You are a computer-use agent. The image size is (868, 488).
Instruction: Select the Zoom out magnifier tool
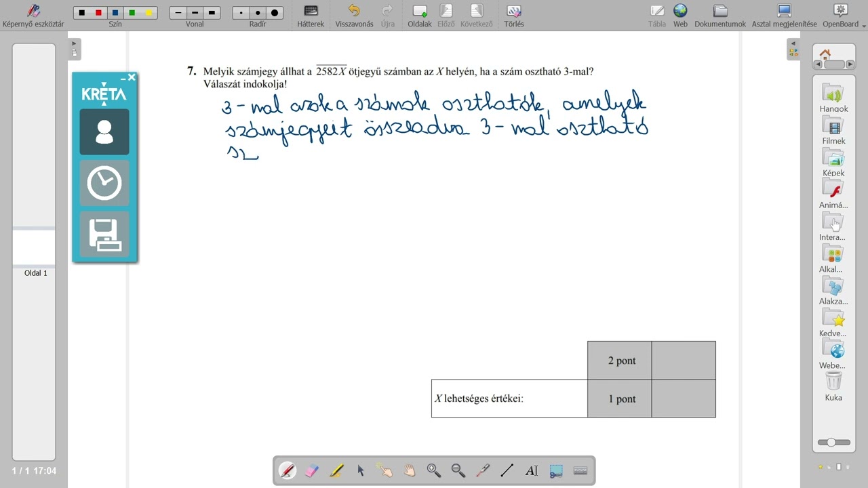tap(458, 470)
